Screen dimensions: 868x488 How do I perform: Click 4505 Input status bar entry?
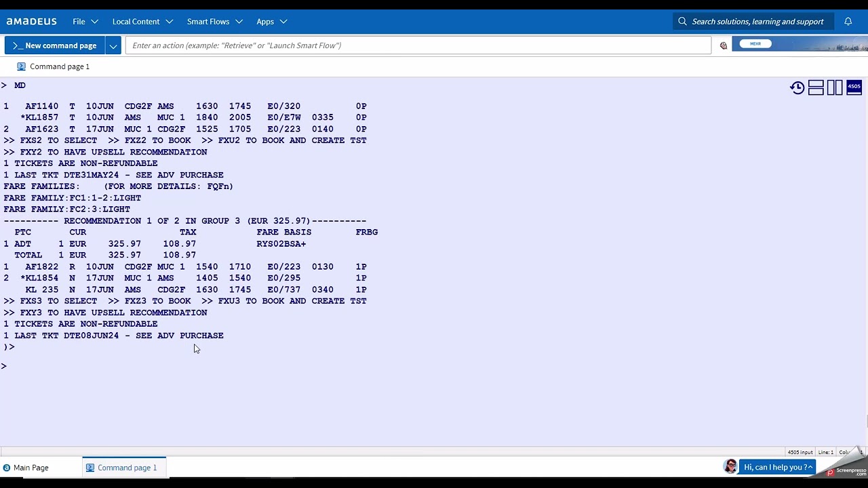(800, 452)
